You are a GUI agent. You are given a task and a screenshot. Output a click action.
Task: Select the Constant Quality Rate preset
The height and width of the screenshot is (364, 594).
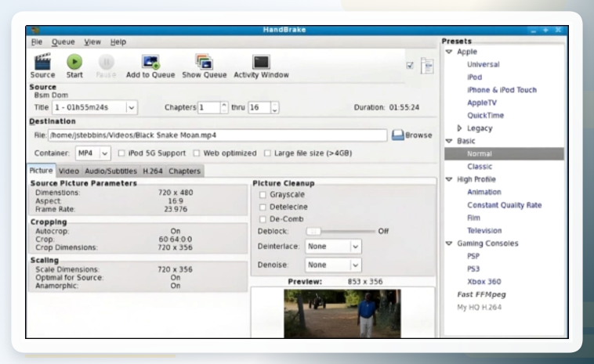pos(504,205)
